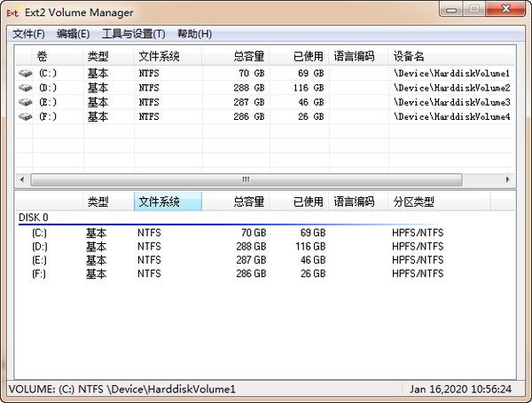Minimize the Ext2 Volume Manager window
This screenshot has width=532, height=403.
(451, 9)
